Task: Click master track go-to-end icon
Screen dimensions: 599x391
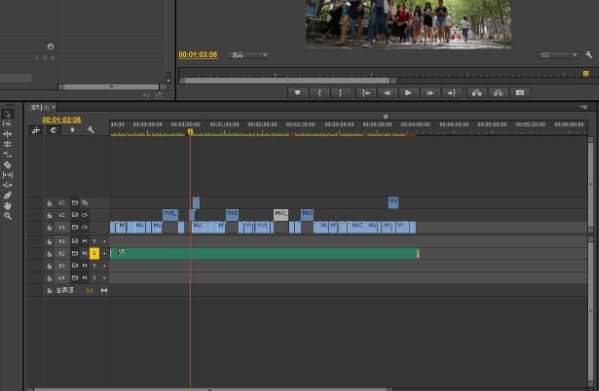Action: point(104,291)
